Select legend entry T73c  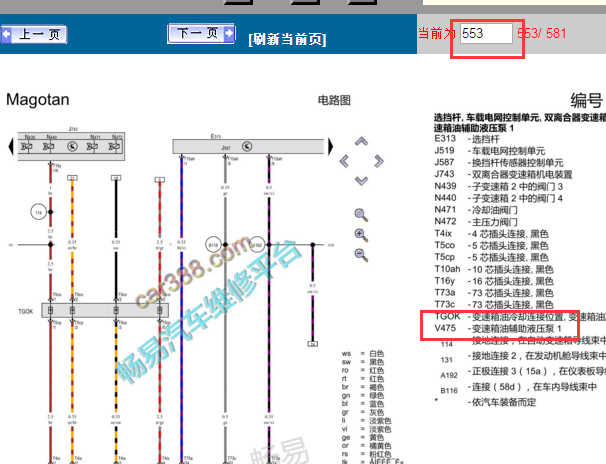(x=494, y=305)
